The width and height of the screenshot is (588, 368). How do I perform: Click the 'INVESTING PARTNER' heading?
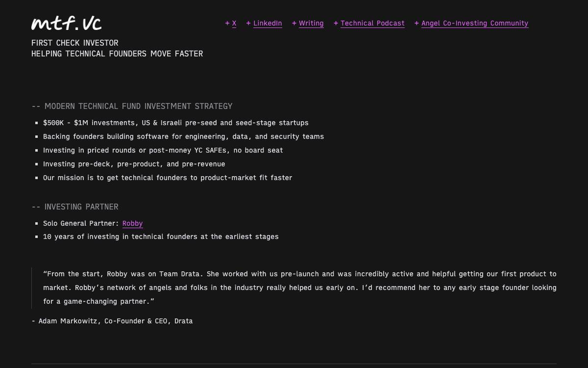point(75,207)
